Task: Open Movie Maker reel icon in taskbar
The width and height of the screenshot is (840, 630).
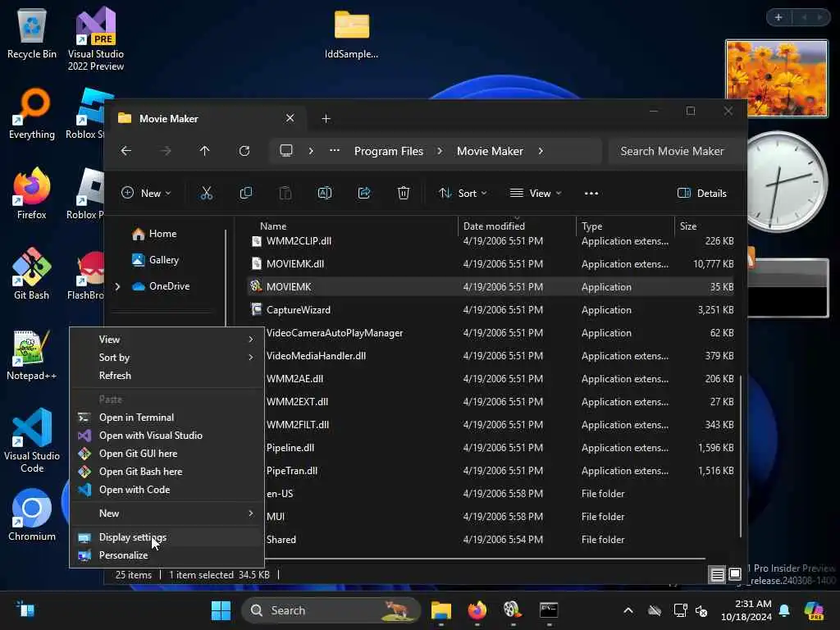Action: [x=513, y=610]
